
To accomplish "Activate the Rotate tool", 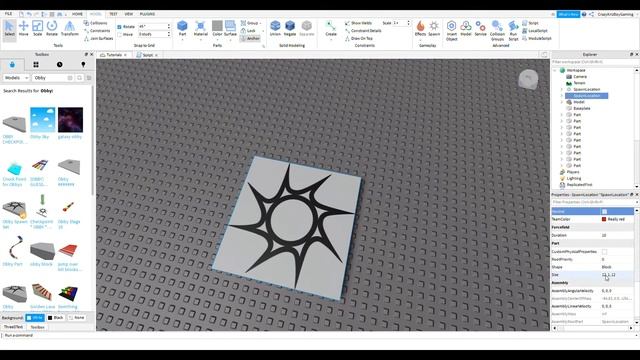I will (52, 29).
